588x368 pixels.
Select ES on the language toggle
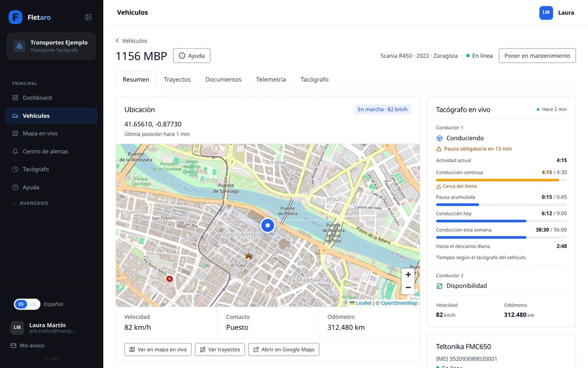(x=21, y=304)
